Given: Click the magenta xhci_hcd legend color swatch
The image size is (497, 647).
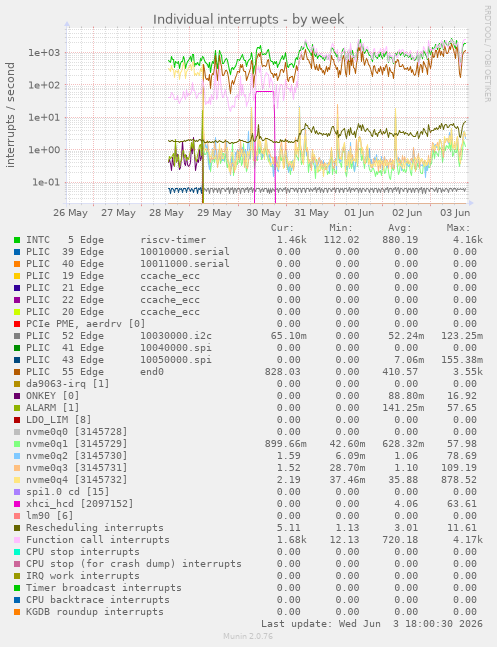Looking at the screenshot, I should (17, 504).
